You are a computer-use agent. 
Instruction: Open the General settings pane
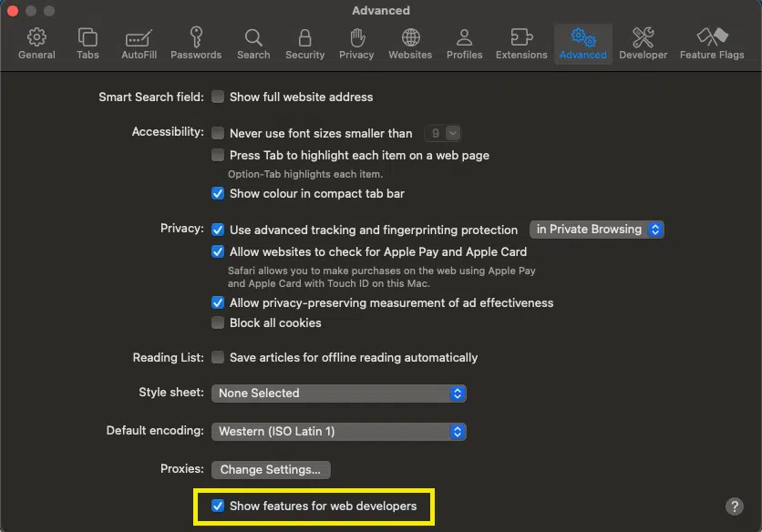[36, 43]
